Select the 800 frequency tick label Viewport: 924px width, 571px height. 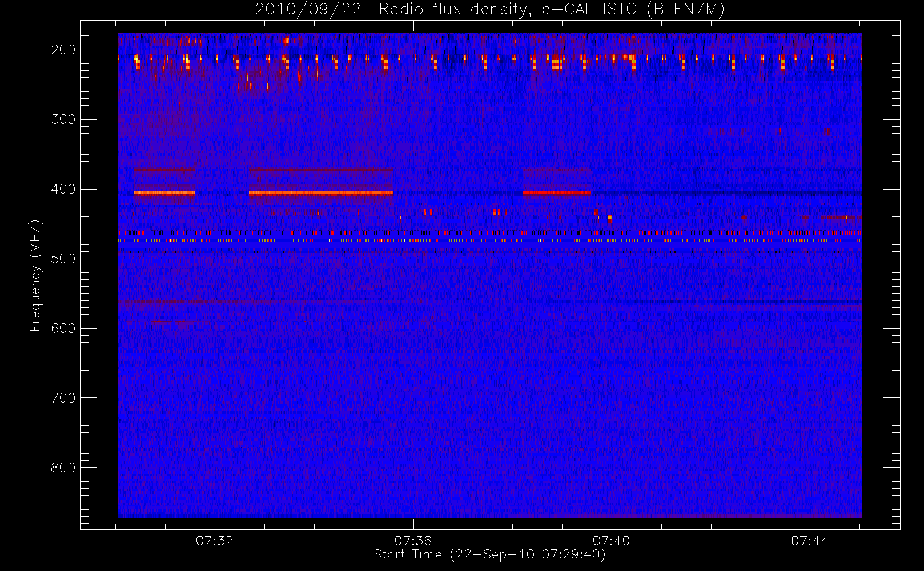63,468
